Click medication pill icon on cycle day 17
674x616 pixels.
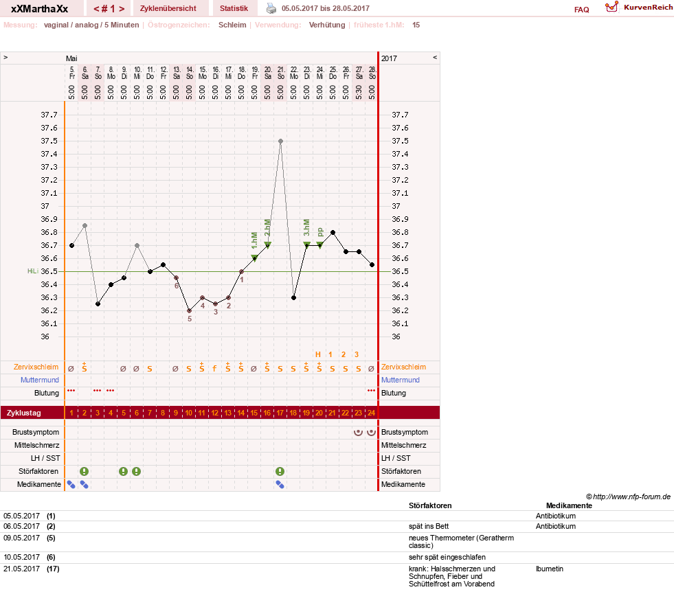(280, 485)
